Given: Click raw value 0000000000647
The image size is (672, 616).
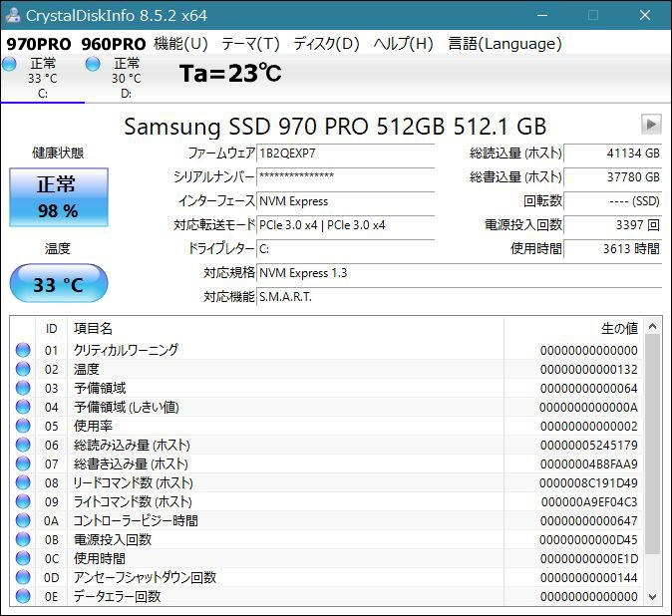Looking at the screenshot, I should point(589,521).
